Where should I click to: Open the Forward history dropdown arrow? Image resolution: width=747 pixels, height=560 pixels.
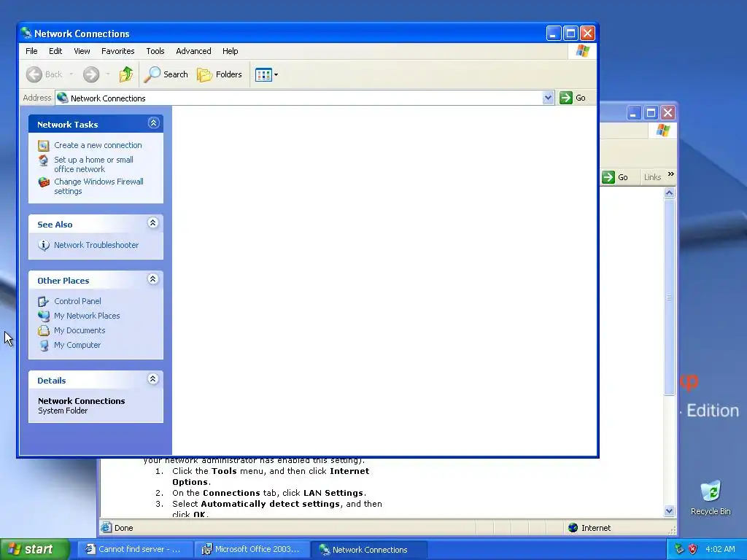pyautogui.click(x=108, y=74)
